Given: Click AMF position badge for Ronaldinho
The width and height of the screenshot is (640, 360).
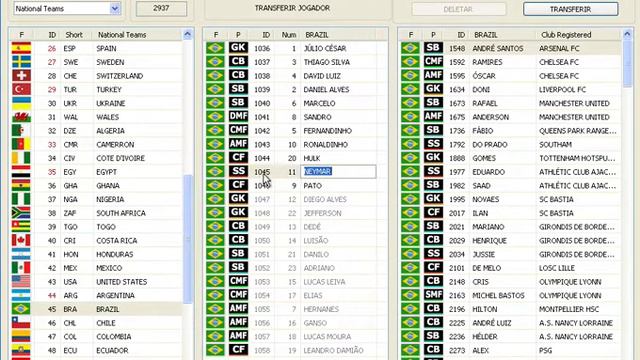Looking at the screenshot, I should coord(238,144).
